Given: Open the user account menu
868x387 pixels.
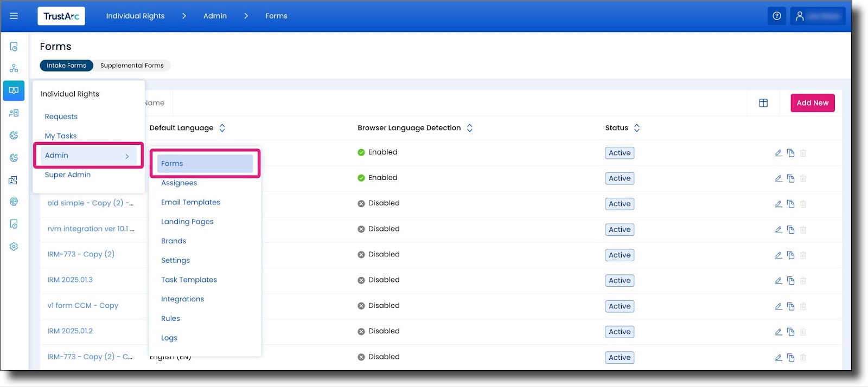Looking at the screenshot, I should tap(818, 16).
